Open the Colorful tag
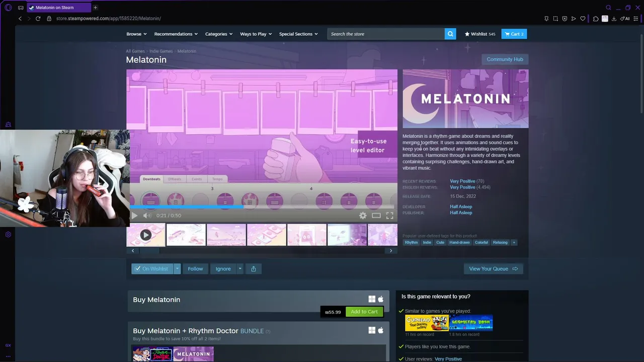Viewport: 644px width, 362px height. 481,242
